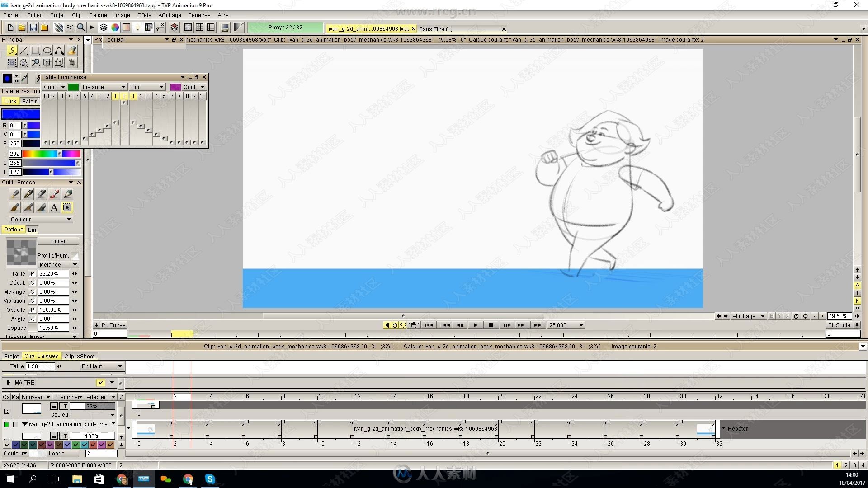Toggle the dark blue layer color checkbox
The height and width of the screenshot is (488, 868).
click(x=15, y=445)
